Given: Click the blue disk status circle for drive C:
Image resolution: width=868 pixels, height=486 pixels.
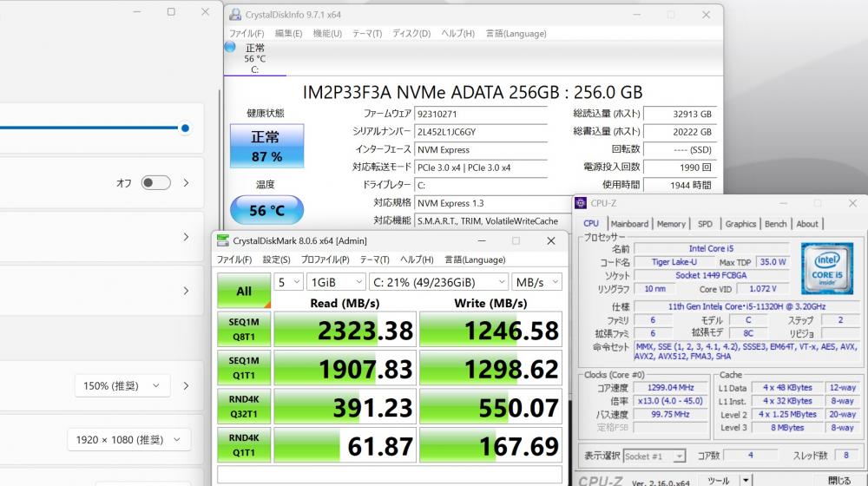Looking at the screenshot, I should tap(230, 47).
